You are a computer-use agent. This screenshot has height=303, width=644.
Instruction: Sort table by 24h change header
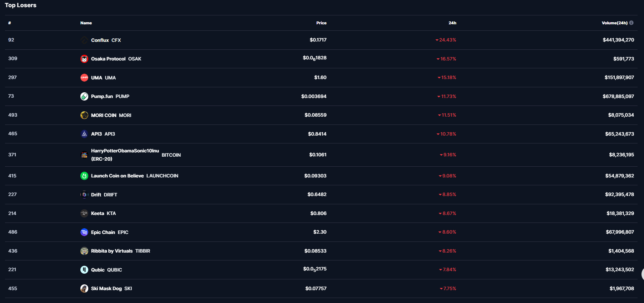click(x=452, y=23)
